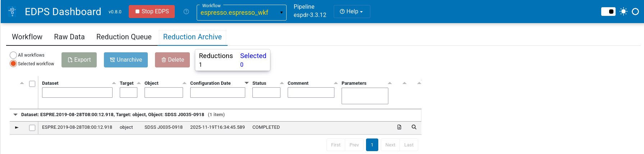Click page number 1
Screen dimensions: 644x154
click(x=372, y=145)
